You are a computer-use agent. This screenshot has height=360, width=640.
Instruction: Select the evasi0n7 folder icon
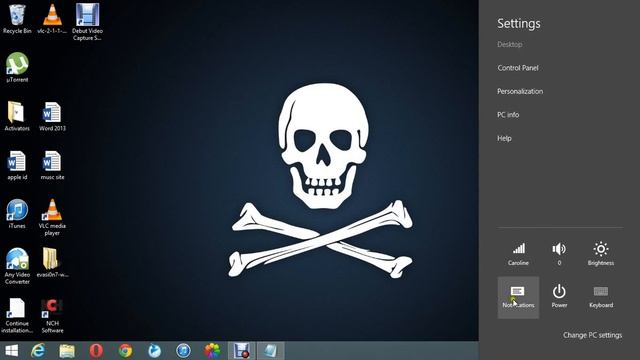[x=52, y=262]
